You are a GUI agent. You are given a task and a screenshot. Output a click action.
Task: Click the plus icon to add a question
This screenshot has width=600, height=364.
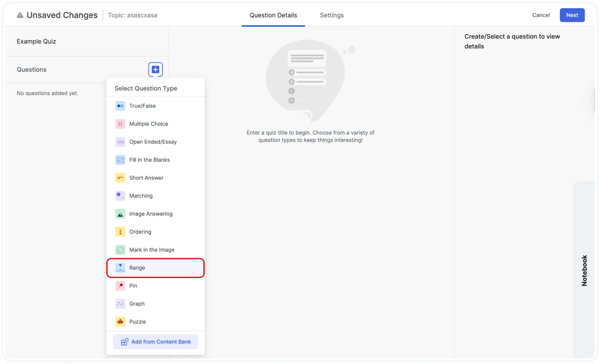[155, 70]
